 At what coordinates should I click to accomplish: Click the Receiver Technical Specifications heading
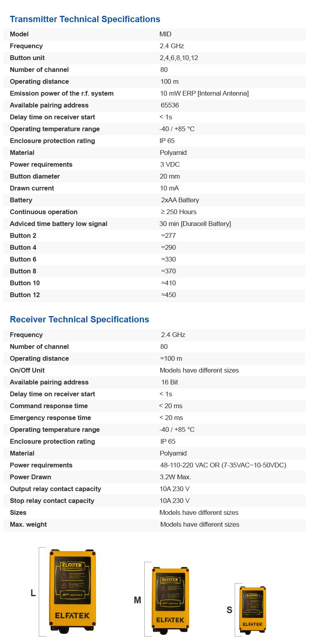(79, 319)
